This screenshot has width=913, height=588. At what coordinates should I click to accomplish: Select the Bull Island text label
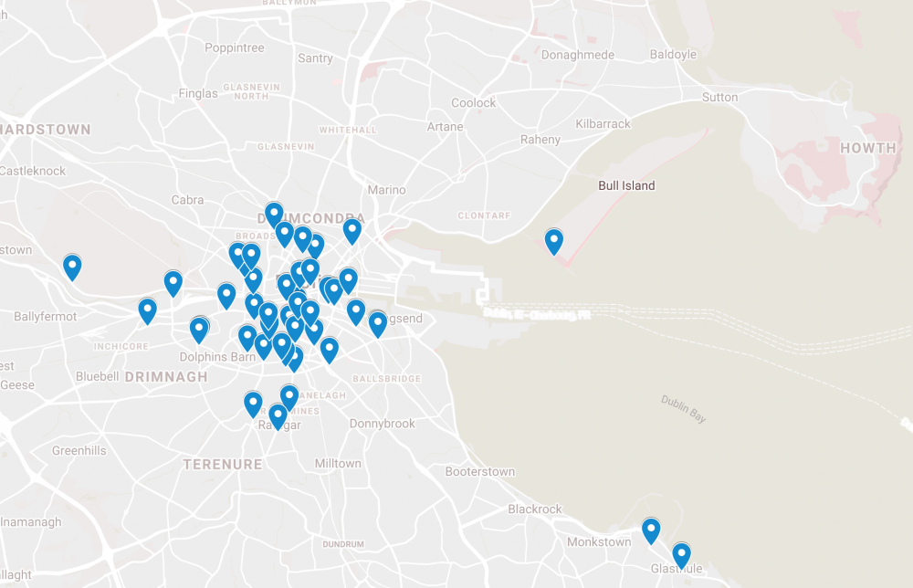pyautogui.click(x=626, y=185)
